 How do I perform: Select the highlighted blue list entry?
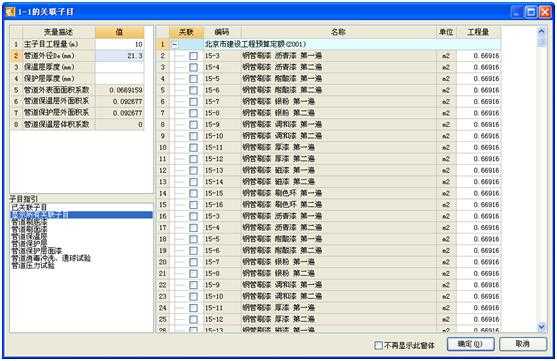coord(81,215)
